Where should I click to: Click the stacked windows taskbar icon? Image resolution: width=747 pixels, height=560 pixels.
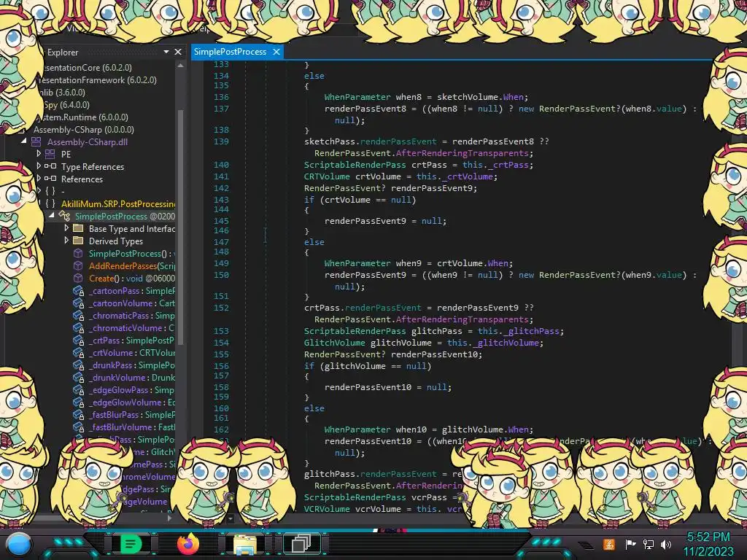pyautogui.click(x=301, y=543)
